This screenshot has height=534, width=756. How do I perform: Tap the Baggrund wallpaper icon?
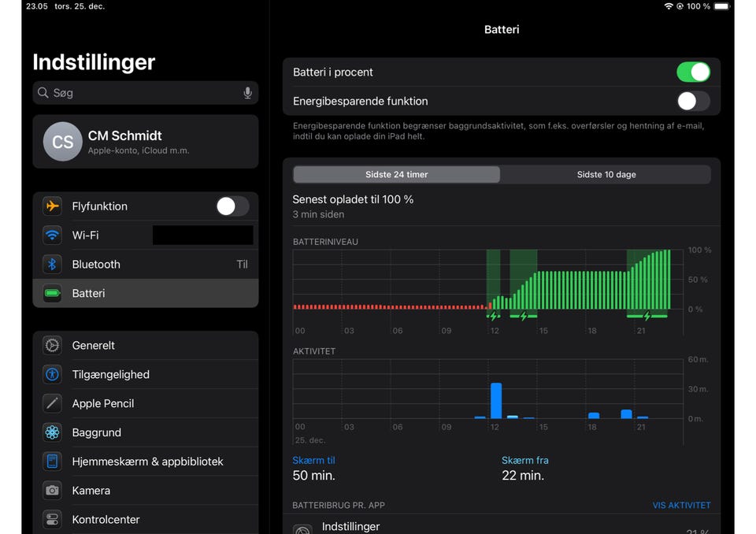click(x=53, y=432)
